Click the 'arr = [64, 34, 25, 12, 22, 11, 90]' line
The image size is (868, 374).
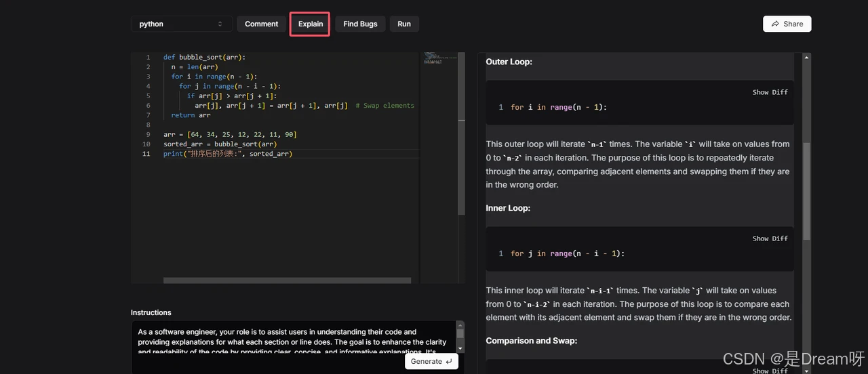(230, 135)
